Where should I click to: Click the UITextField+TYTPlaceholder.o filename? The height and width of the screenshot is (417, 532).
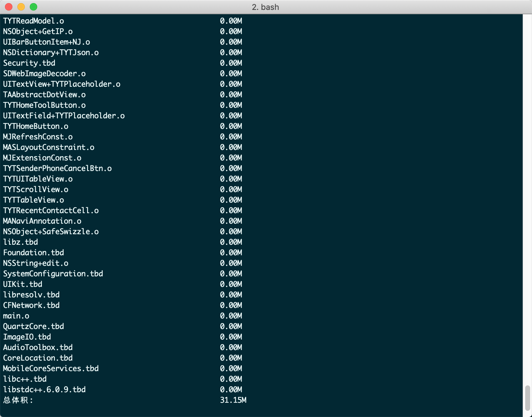[64, 116]
